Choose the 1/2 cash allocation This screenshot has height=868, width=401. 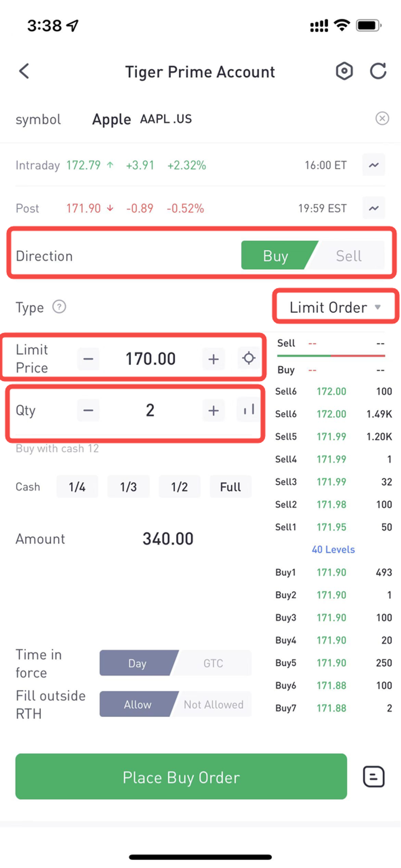[x=179, y=486]
